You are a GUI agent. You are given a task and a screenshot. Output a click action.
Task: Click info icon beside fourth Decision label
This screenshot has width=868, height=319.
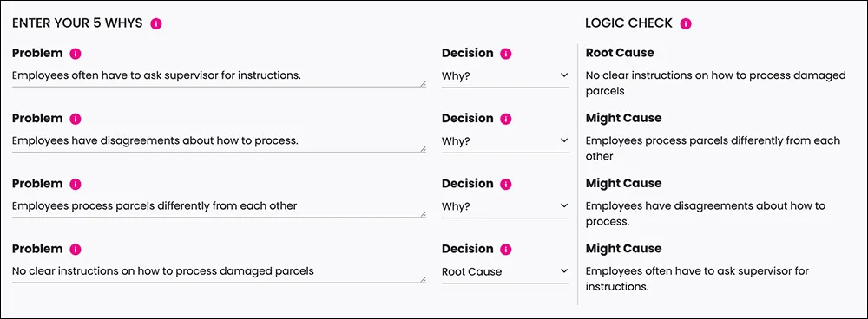506,250
